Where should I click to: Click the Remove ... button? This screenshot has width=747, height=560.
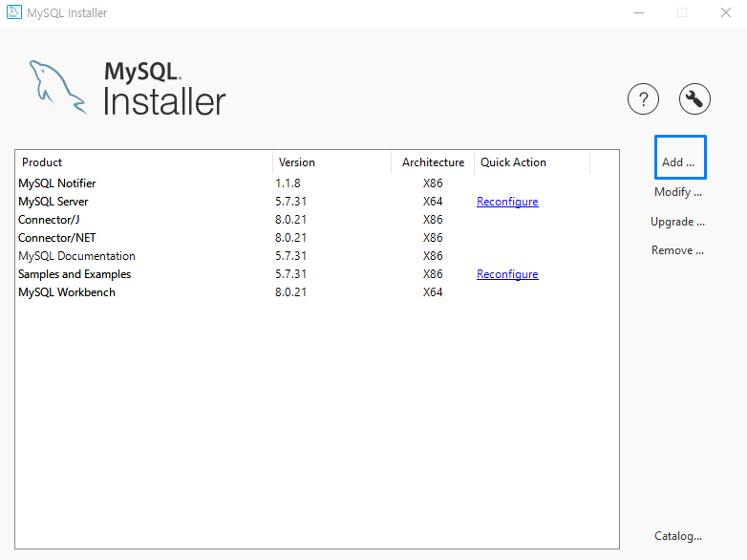677,250
